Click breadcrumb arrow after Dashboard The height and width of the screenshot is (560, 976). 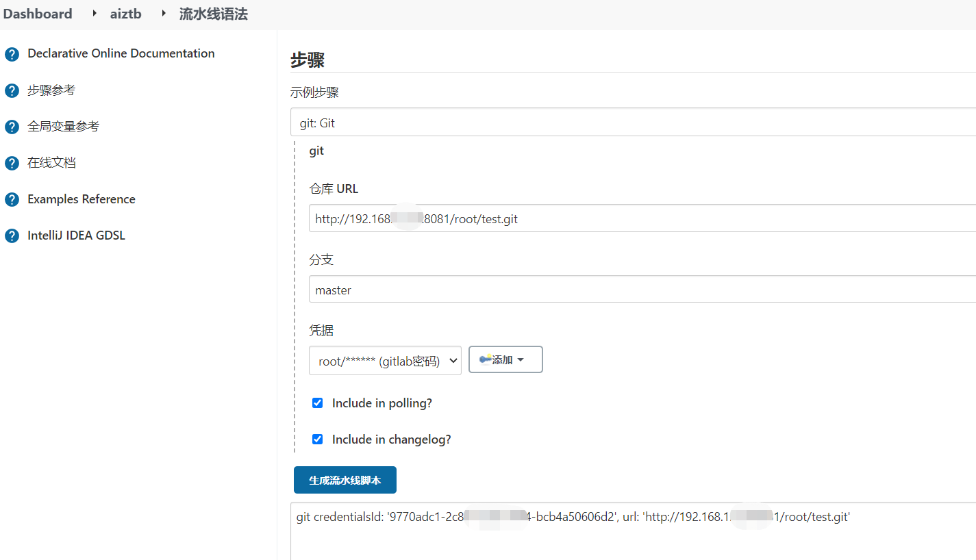[x=95, y=14]
